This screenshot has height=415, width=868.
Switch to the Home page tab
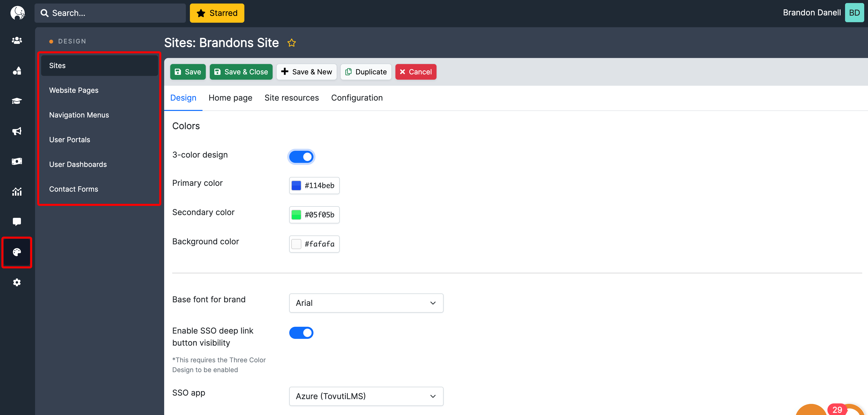(230, 98)
